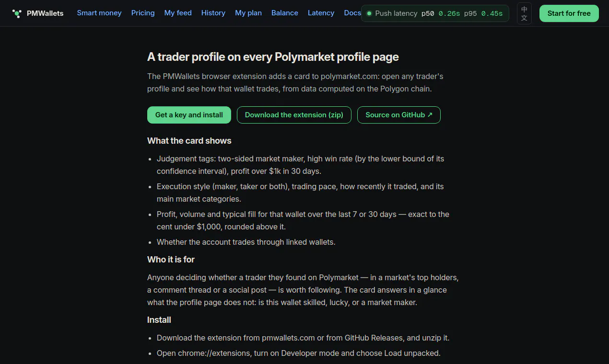Screen dimensions: 609x364
Task: Open the History page
Action: pos(213,13)
